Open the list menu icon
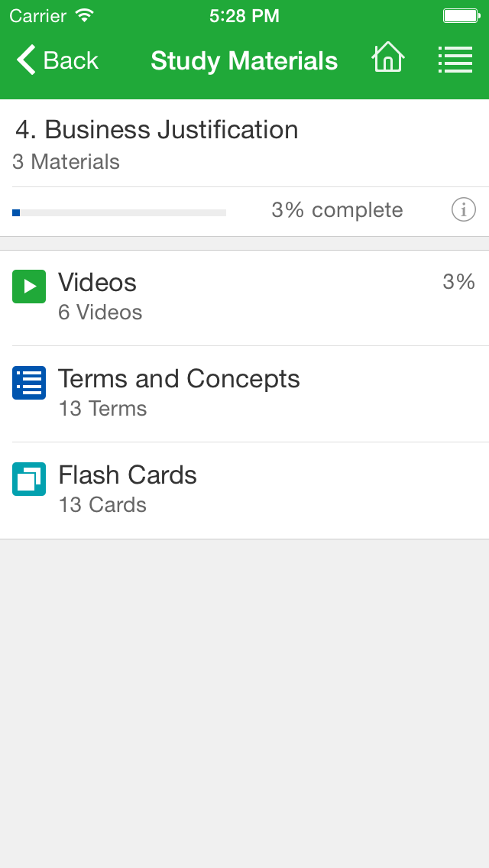489x868 pixels. pos(455,60)
